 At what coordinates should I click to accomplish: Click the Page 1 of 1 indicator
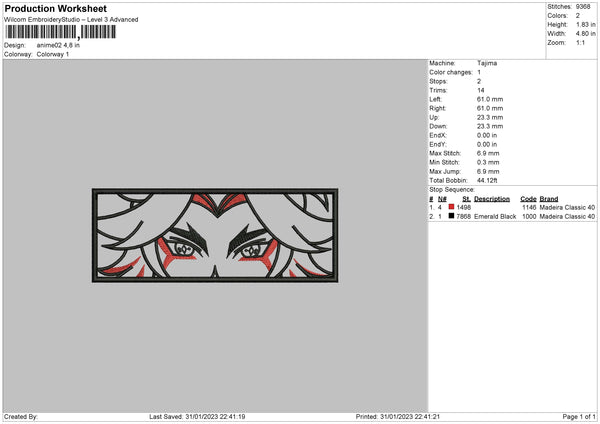click(x=579, y=417)
